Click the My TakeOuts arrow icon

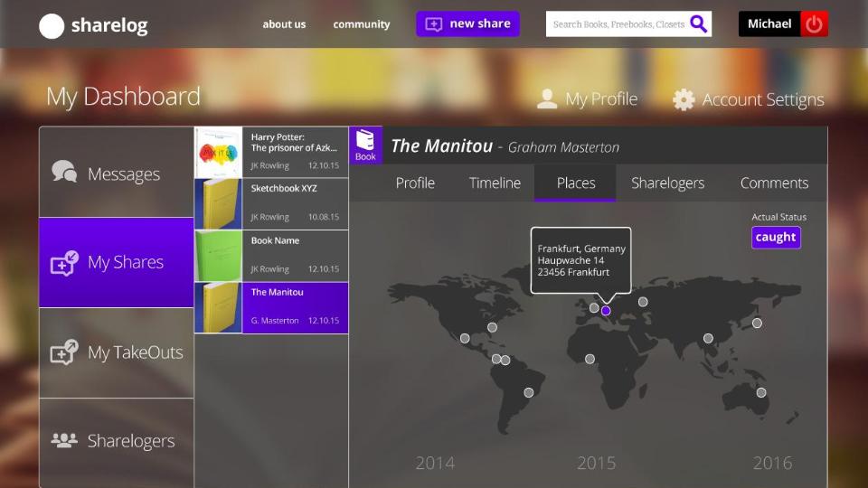click(x=64, y=352)
